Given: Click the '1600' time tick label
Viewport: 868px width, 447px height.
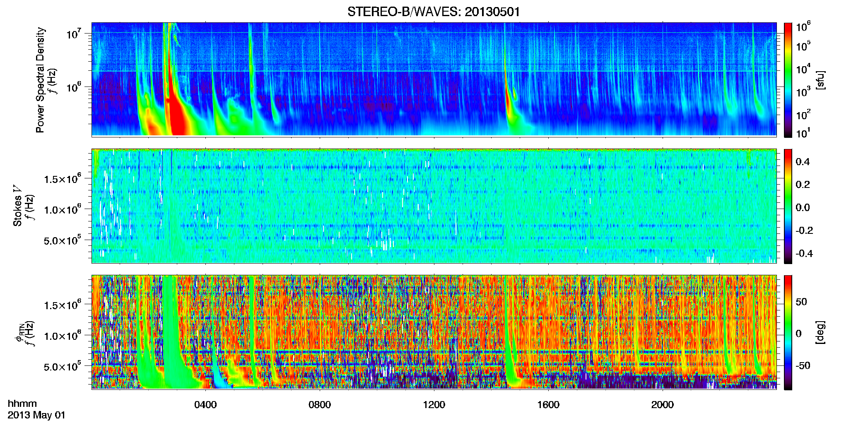Looking at the screenshot, I should [548, 405].
